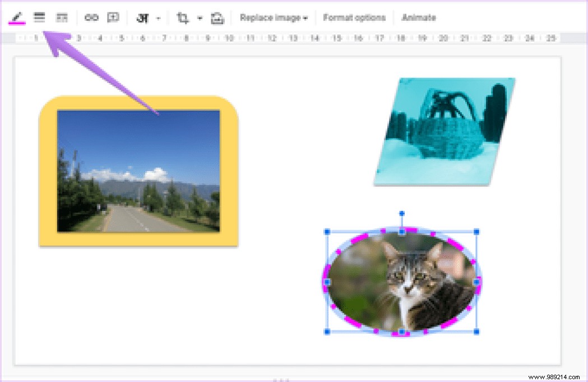Click Animate to add motion effects
588x382 pixels.
419,17
